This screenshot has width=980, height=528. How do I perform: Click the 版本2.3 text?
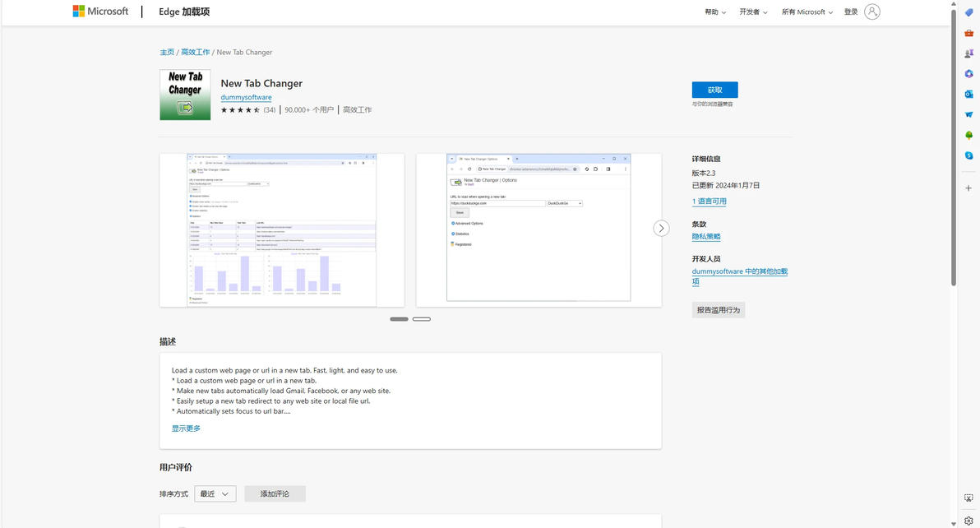[704, 173]
